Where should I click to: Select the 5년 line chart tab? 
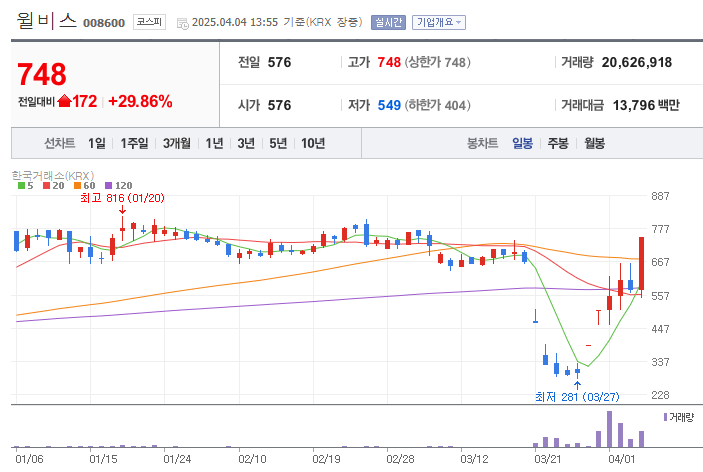coord(278,143)
